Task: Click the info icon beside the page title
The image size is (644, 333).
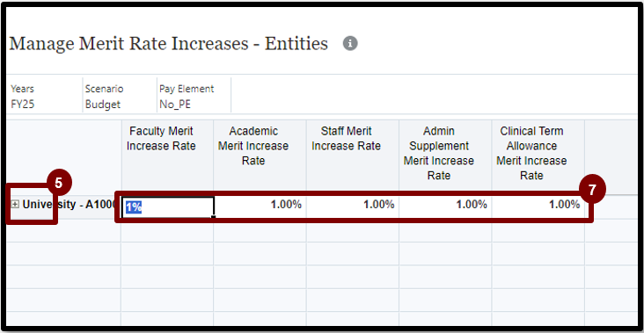Action: pos(350,43)
